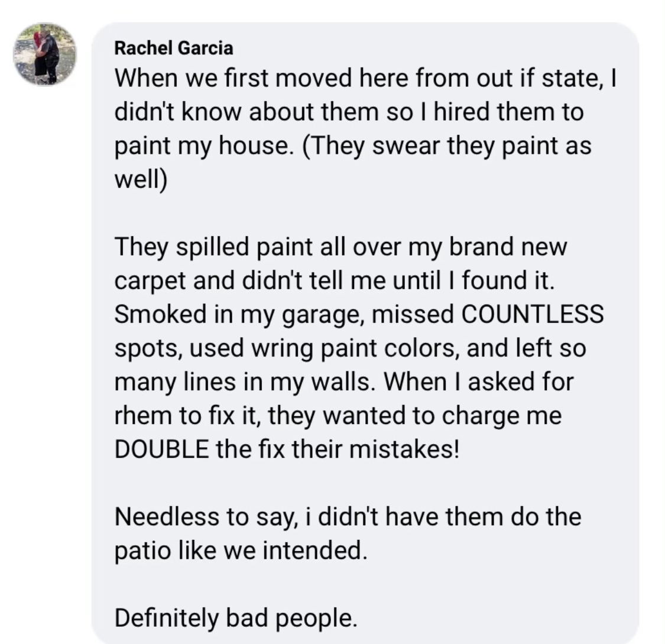Screen dimensions: 665x644
Task: Click the words 'brand new' in comment
Action: (x=508, y=247)
